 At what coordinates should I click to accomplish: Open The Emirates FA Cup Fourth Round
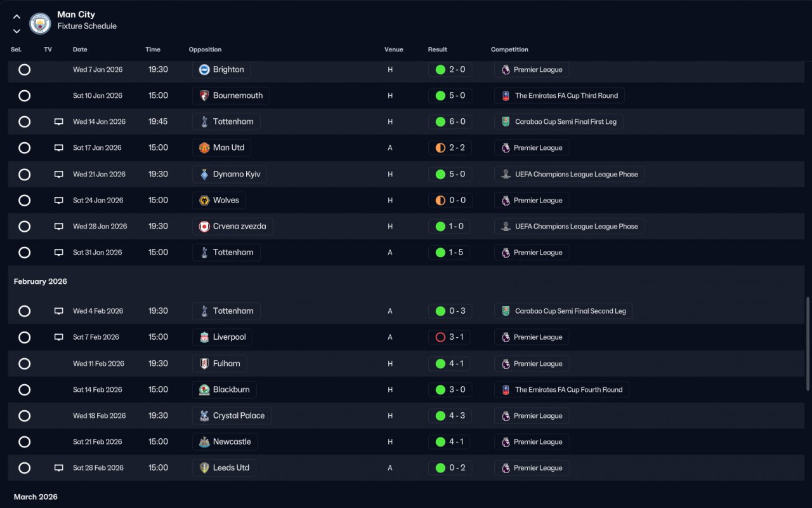tap(562, 390)
